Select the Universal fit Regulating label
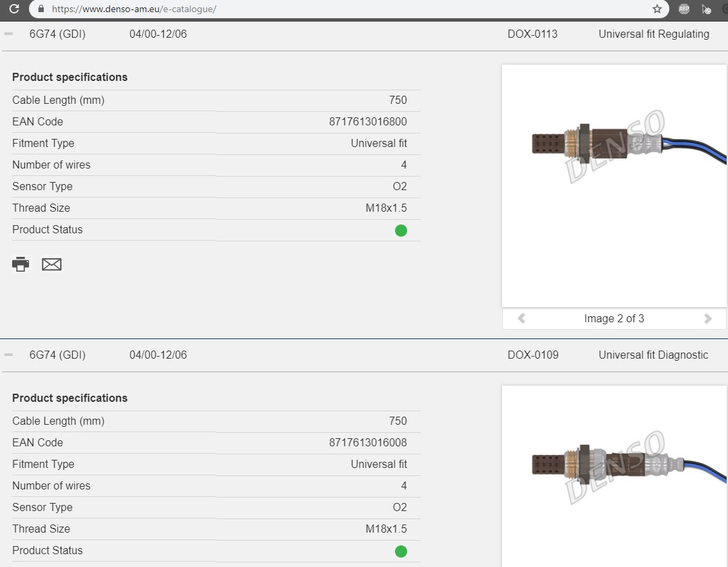Viewport: 728px width, 567px height. tap(653, 34)
